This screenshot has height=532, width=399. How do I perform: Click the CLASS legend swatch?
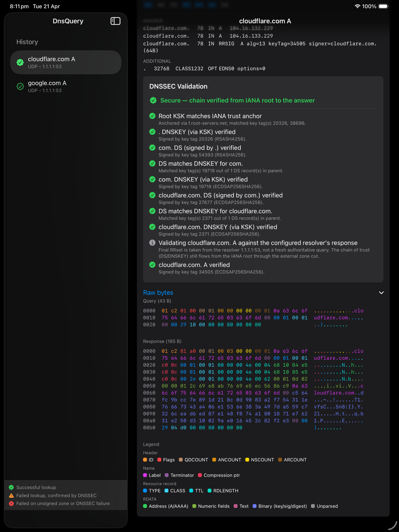[x=166, y=491]
